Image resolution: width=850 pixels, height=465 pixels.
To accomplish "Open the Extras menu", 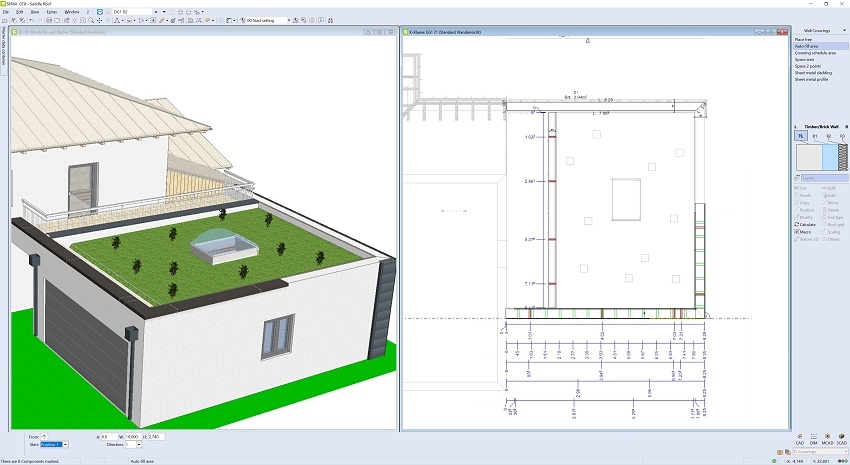I will [51, 11].
